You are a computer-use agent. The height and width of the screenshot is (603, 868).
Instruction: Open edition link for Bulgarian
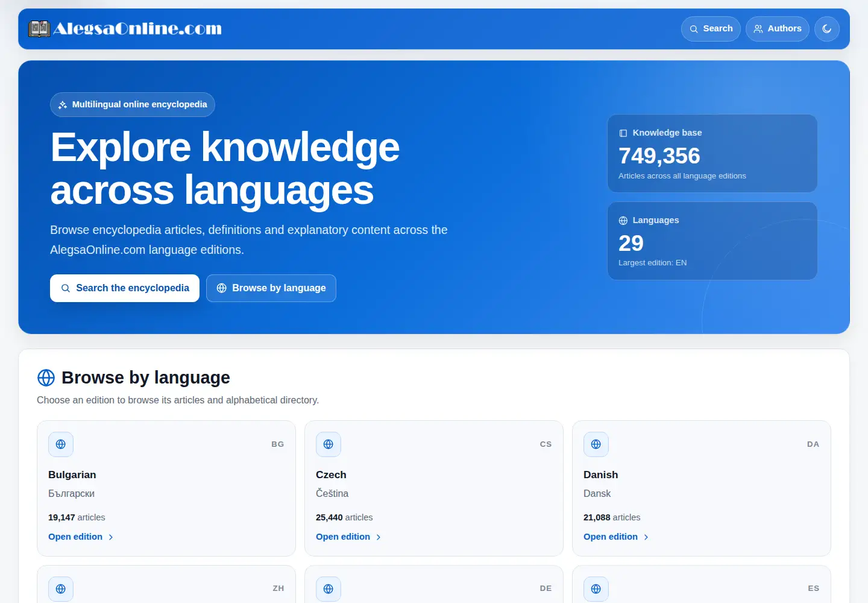tap(81, 537)
